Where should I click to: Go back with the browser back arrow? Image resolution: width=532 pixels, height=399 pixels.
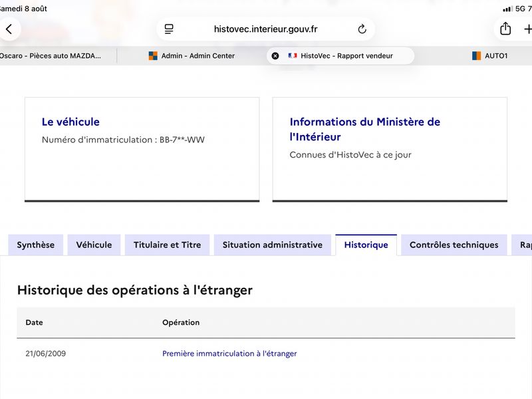[9, 29]
